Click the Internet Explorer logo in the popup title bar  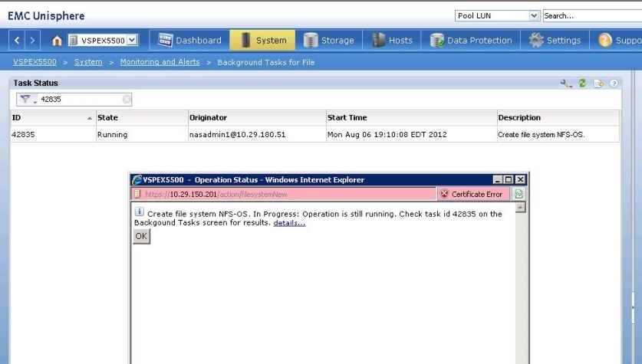(x=137, y=180)
